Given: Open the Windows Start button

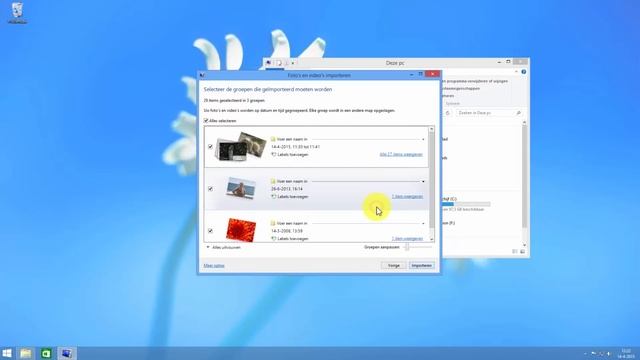Looking at the screenshot, I should click(7, 353).
